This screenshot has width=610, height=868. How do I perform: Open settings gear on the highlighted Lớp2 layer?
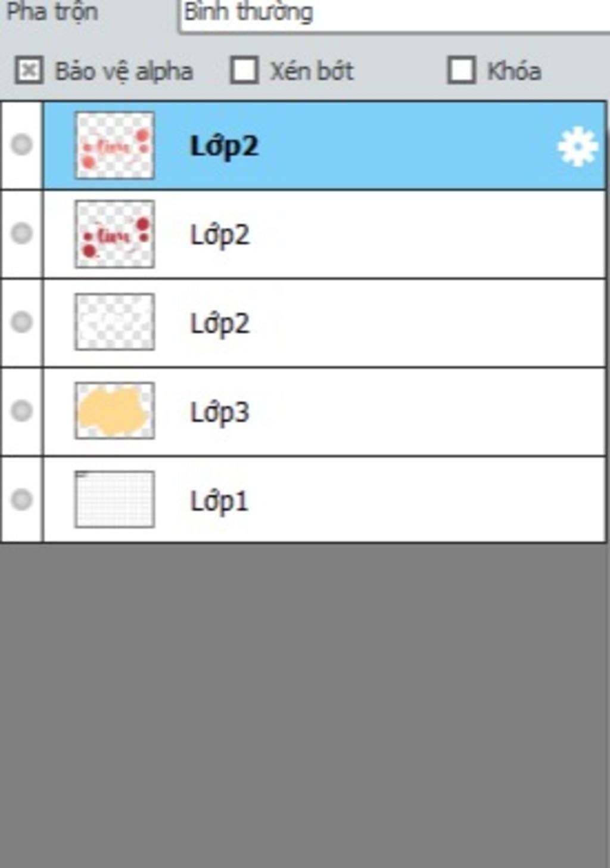click(x=577, y=147)
